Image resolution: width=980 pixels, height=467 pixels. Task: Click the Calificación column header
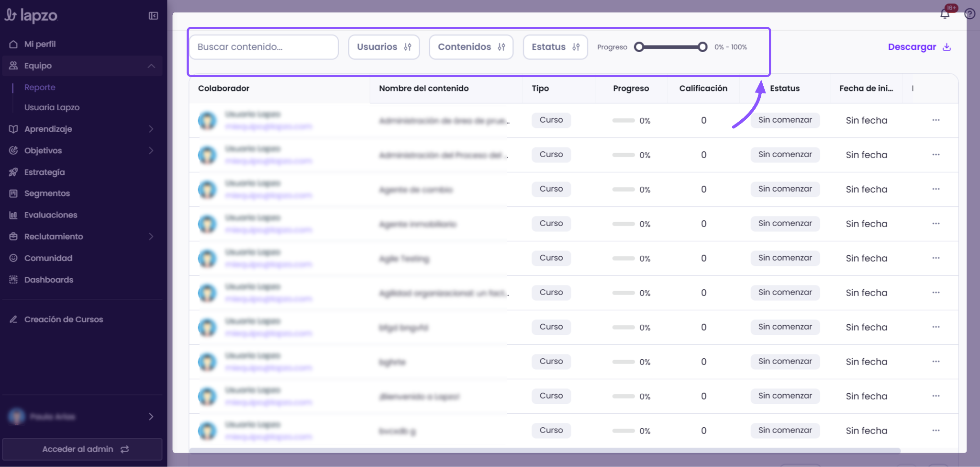coord(703,88)
